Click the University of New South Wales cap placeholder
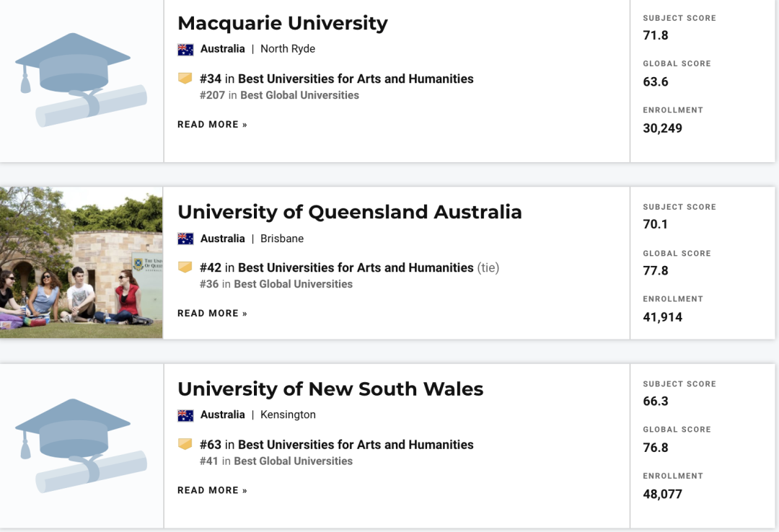 [x=81, y=445]
